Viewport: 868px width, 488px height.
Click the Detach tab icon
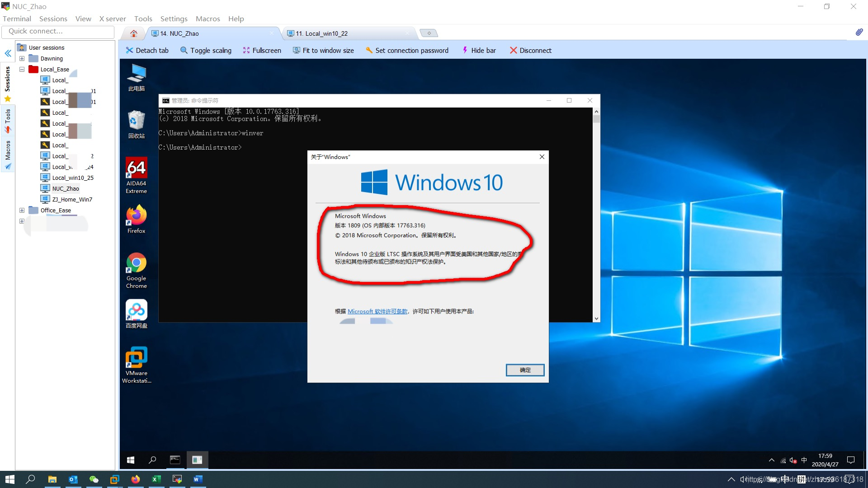[130, 50]
